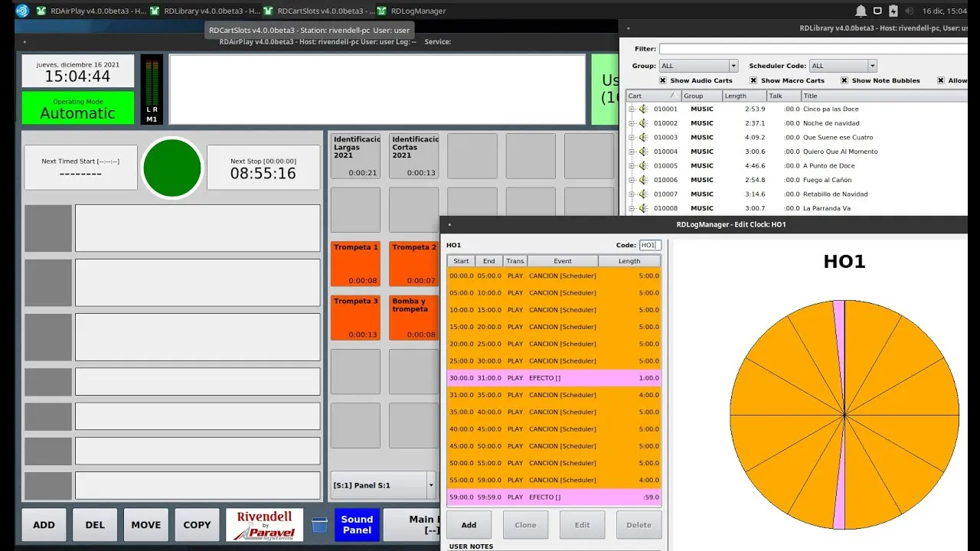Click the speaker icon of cart 010007
The width and height of the screenshot is (980, 551).
tap(643, 194)
